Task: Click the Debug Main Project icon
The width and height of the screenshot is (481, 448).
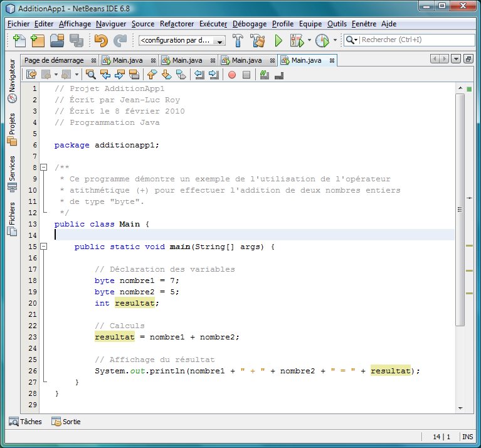Action: (297, 41)
